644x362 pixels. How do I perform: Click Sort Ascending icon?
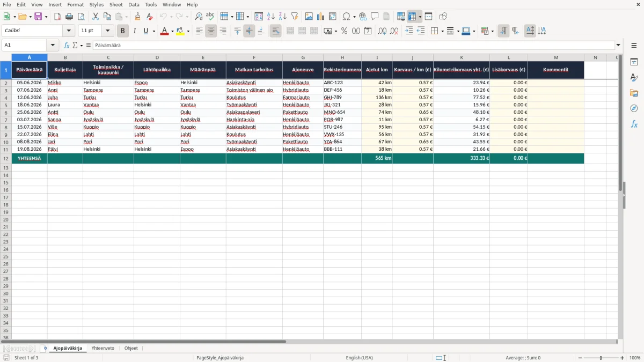[x=271, y=17]
